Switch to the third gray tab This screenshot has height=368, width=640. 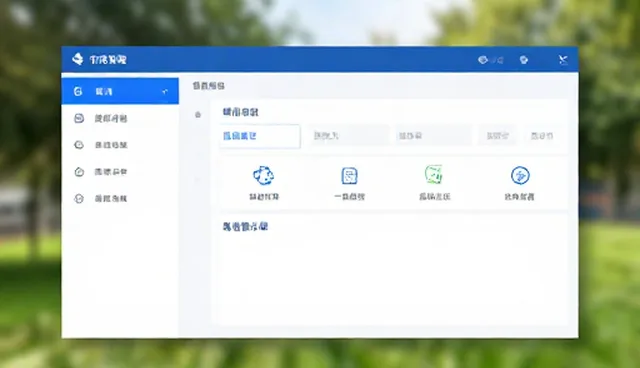pos(433,136)
